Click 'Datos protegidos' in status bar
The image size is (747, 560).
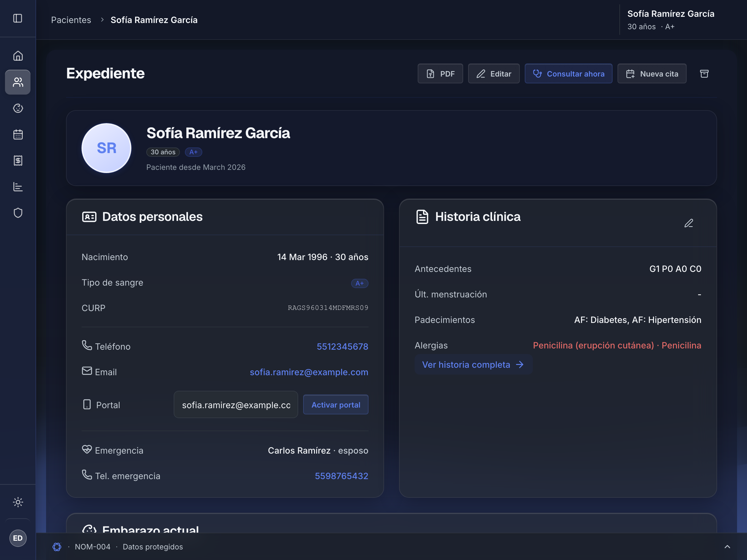coord(153,547)
